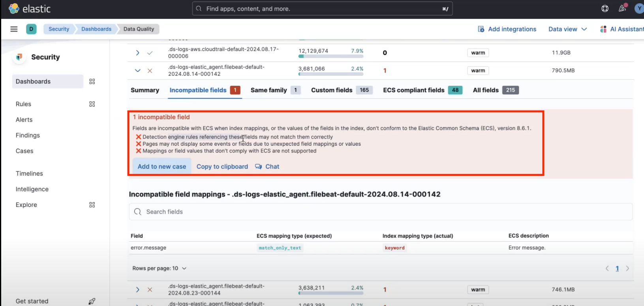Open the Rows per page dropdown
Viewport: 644px width, 306px height.
pos(159,268)
